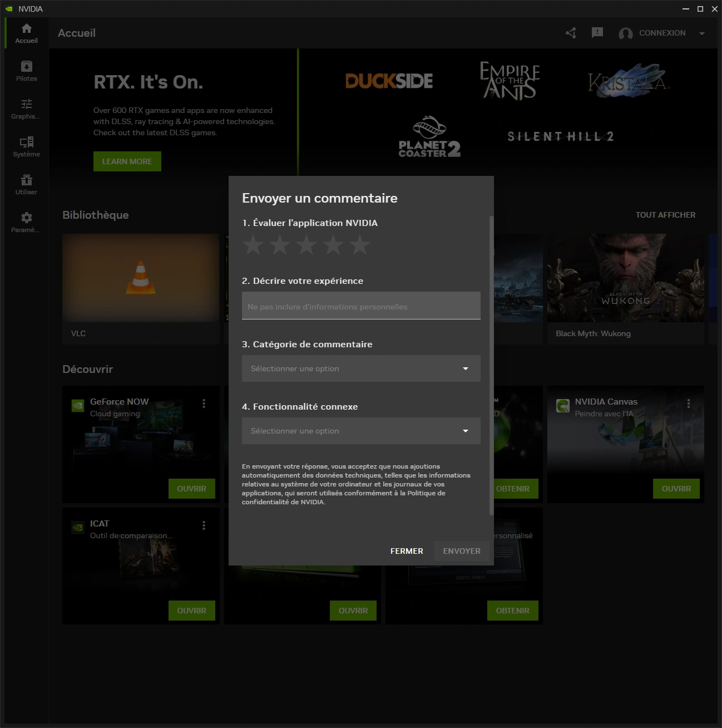Viewport: 722px width, 728px height.
Task: Select the VLC library thumbnail
Action: tap(141, 278)
